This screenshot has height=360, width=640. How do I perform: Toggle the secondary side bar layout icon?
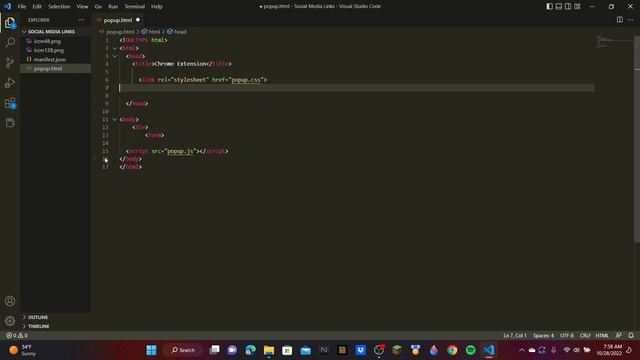click(x=568, y=6)
